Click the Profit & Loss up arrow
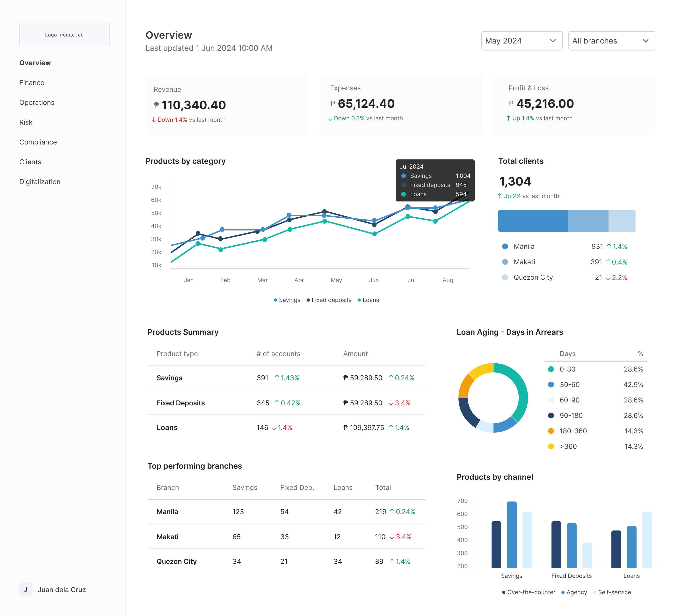This screenshot has height=616, width=696. 508,118
